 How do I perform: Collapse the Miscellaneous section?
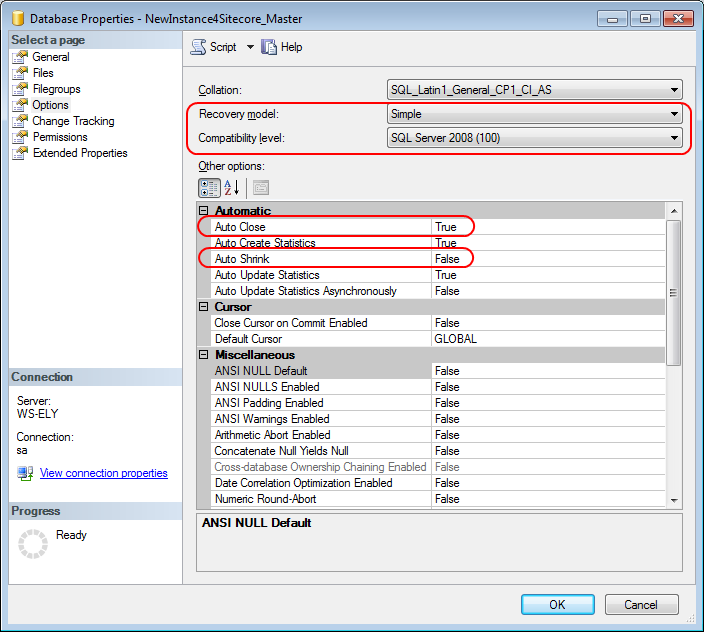pyautogui.click(x=204, y=355)
